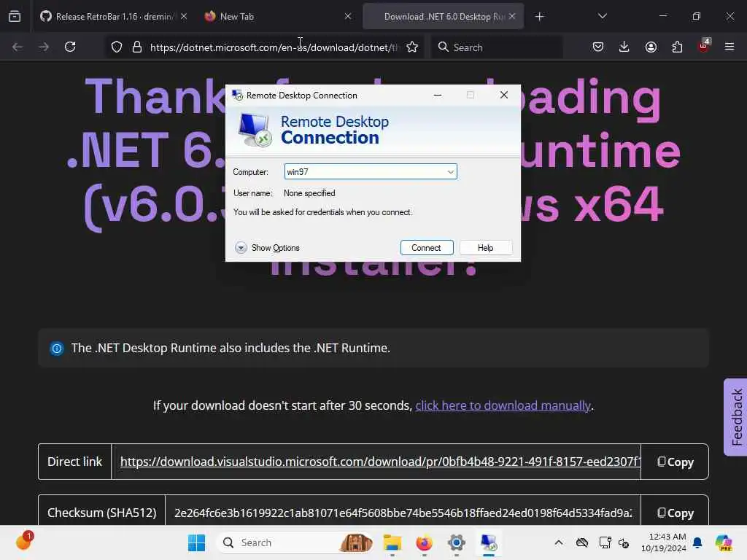Viewport: 747px width, 560px height.
Task: Copy the Direct link URL
Action: pyautogui.click(x=675, y=462)
